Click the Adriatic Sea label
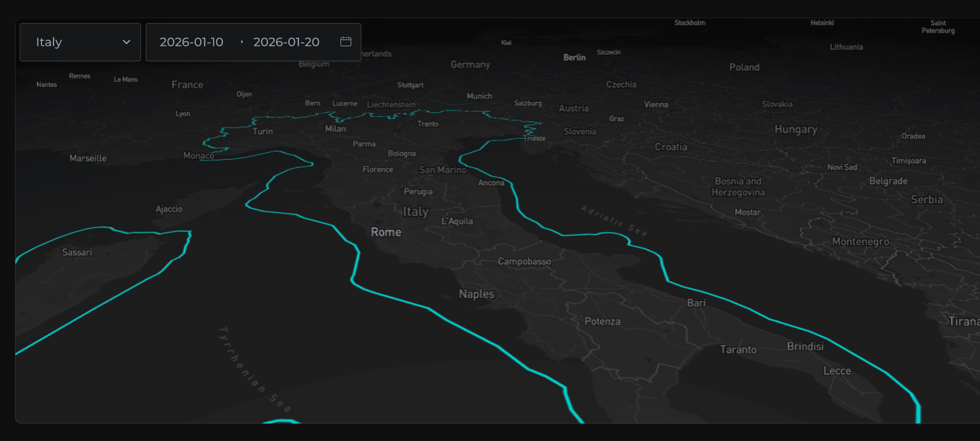Viewport: 980px width, 441px height. [613, 220]
